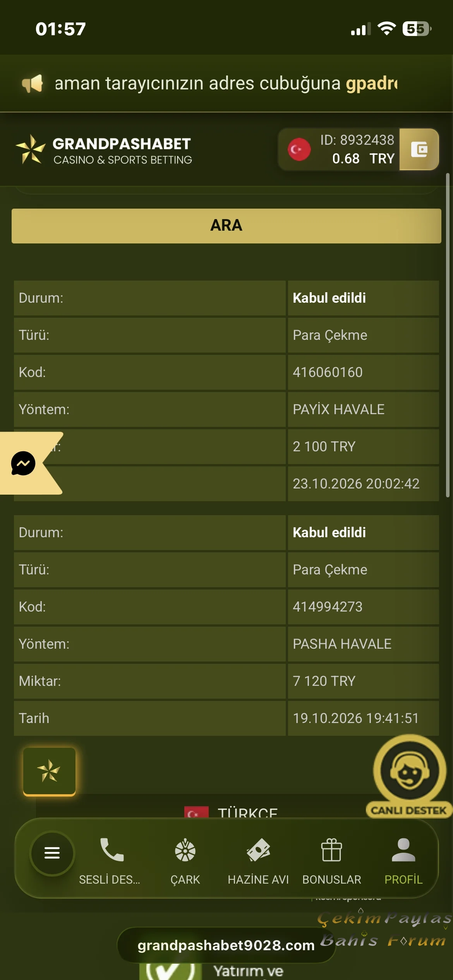453x980 pixels.
Task: Tap the account ID 8932438 balance box
Action: (358, 149)
